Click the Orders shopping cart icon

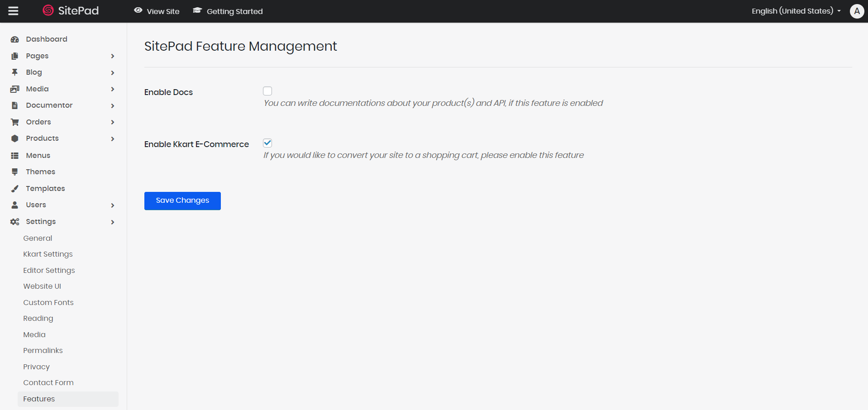coord(15,122)
